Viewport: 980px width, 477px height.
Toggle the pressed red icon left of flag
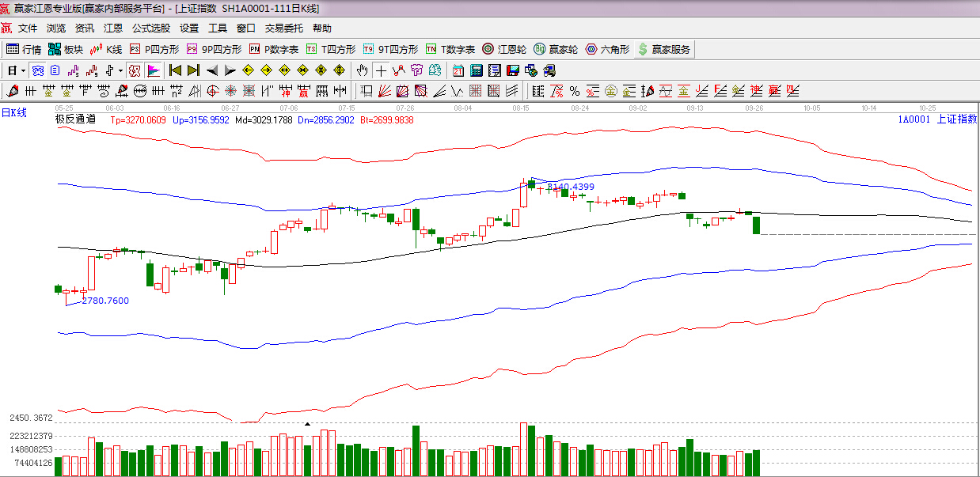click(x=135, y=70)
